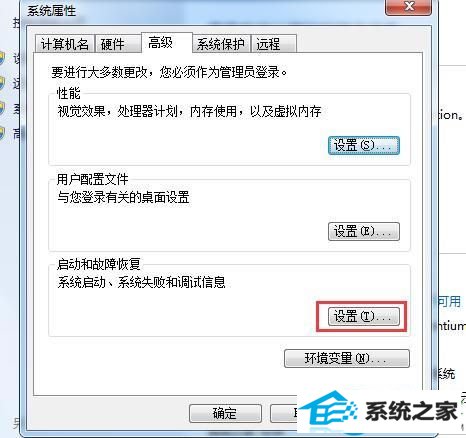Screen dimensions: 466x438
Task: Switch to the 计算机名 tab
Action: (x=65, y=44)
